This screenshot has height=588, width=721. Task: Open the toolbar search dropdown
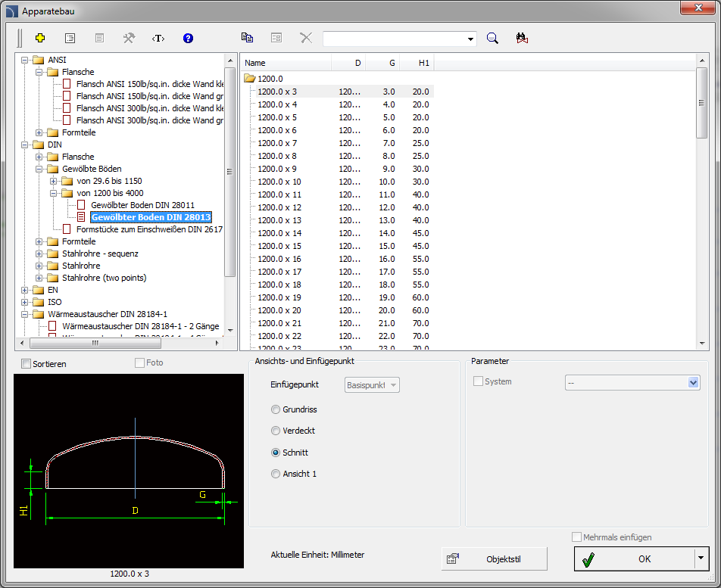[471, 39]
